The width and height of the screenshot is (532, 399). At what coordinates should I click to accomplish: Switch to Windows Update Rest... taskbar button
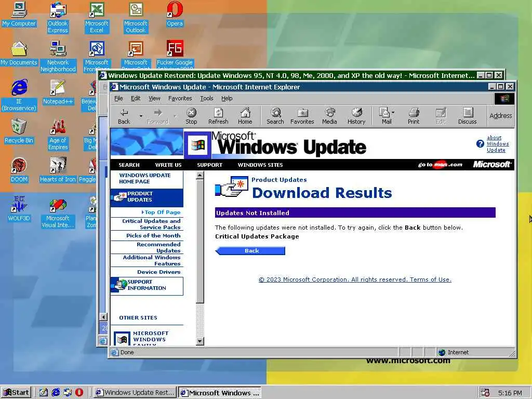tap(135, 393)
